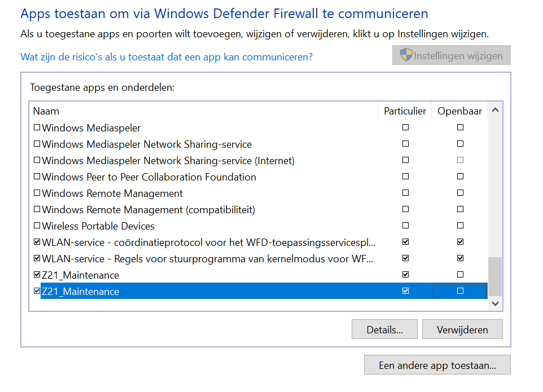Click the Verwijderen button
This screenshot has width=543, height=392.
[462, 329]
